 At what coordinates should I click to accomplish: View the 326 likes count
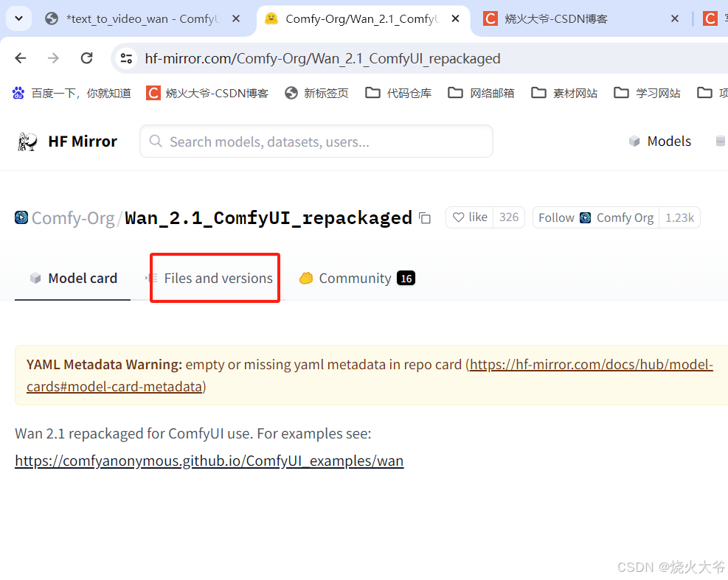coord(509,217)
